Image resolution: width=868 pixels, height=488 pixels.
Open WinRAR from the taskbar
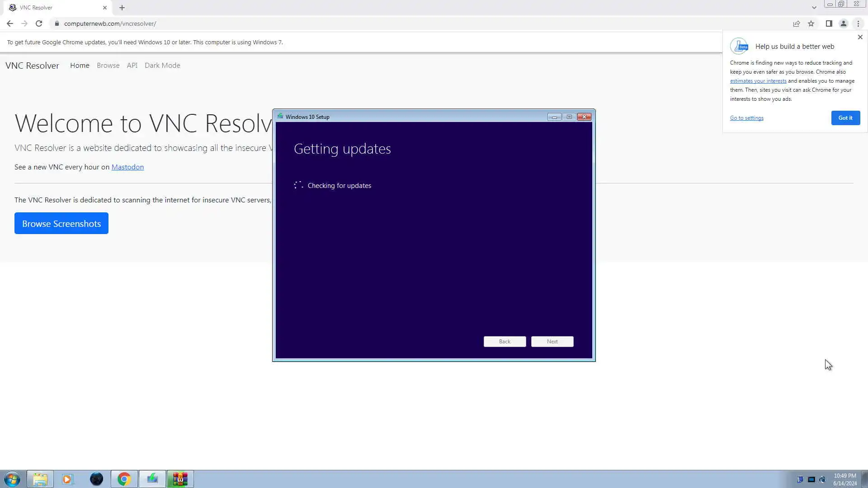tap(180, 479)
